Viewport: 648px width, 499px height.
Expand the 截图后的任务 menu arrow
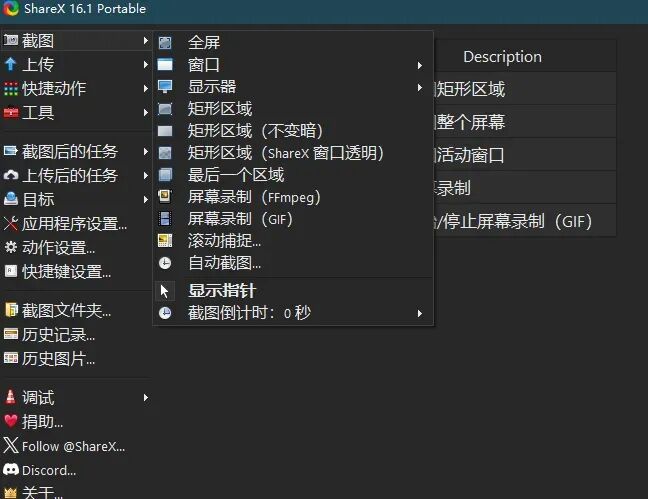(145, 151)
